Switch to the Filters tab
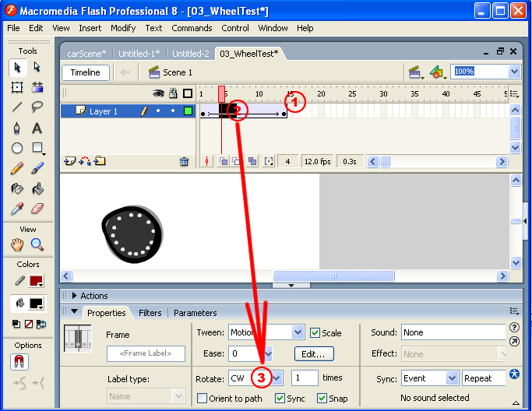Screen dimensions: 532x411 (150, 313)
